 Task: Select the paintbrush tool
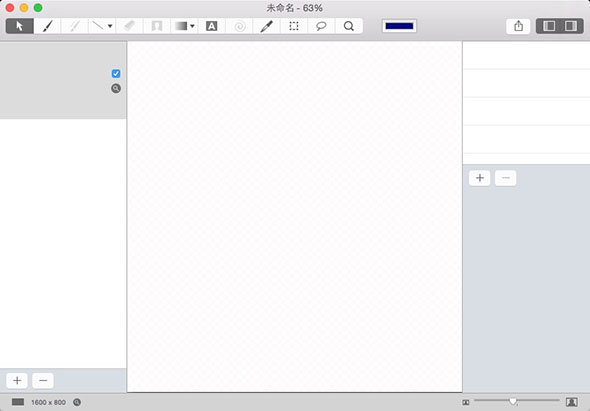47,26
